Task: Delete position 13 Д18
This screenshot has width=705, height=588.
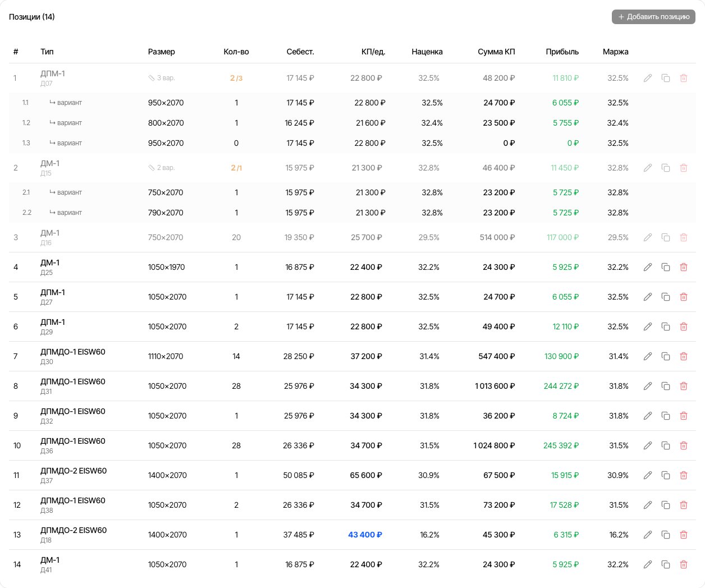Action: coord(684,535)
